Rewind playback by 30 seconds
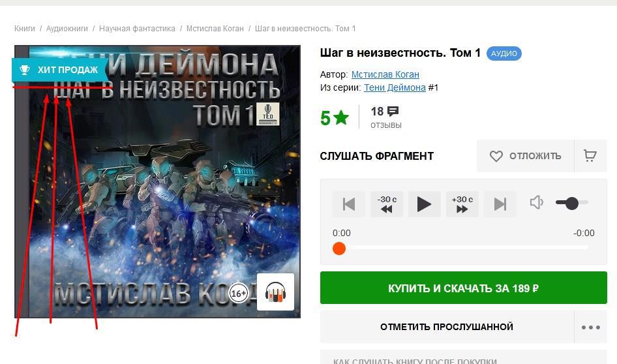This screenshot has width=617, height=364. (x=386, y=204)
